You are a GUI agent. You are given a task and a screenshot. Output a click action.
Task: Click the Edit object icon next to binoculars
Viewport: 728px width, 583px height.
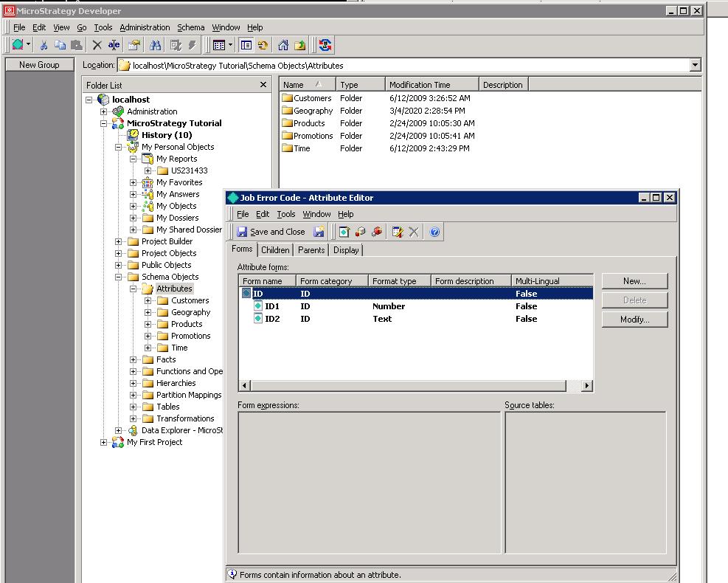click(176, 45)
